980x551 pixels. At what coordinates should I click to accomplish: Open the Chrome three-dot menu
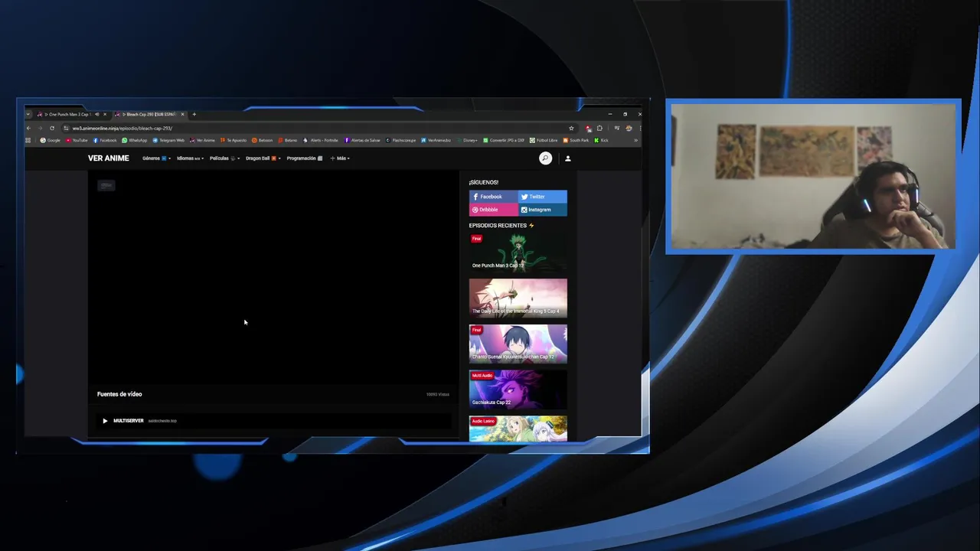tap(639, 128)
